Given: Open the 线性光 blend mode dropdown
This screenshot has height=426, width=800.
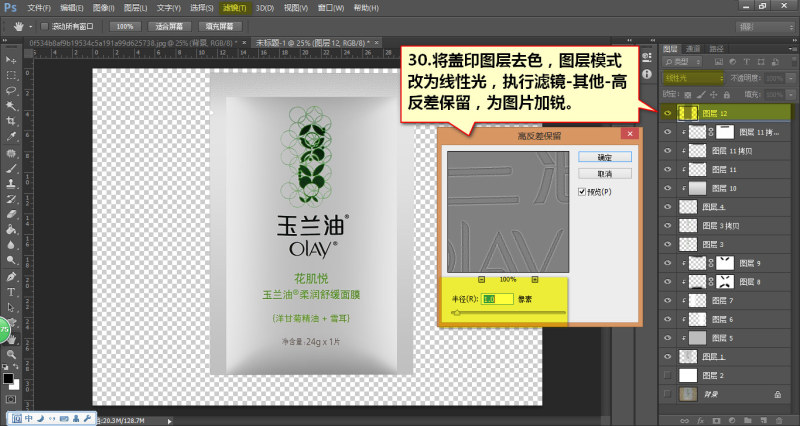Looking at the screenshot, I should 693,78.
